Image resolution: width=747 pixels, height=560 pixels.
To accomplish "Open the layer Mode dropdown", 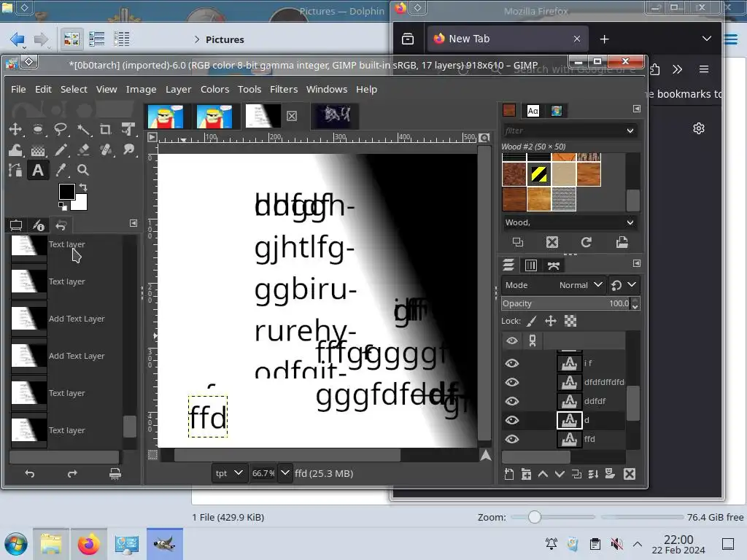I will [554, 285].
